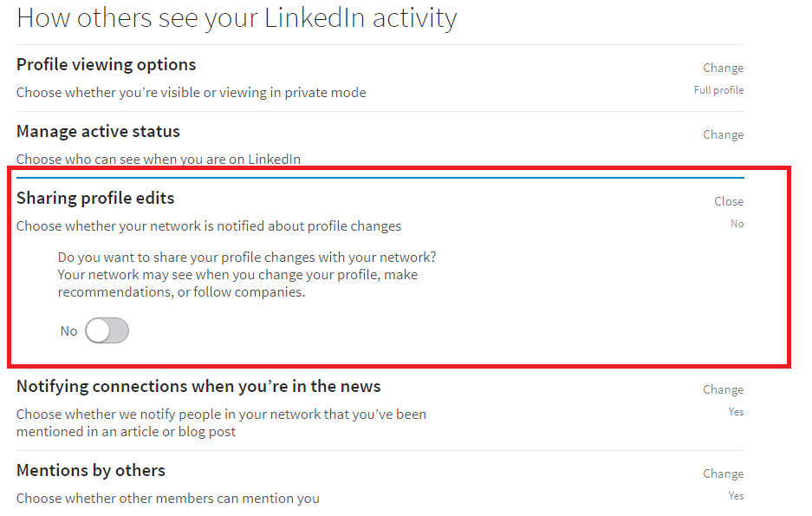Click the 'No' status under Close
Screen dimensions: 812x516
click(x=737, y=223)
